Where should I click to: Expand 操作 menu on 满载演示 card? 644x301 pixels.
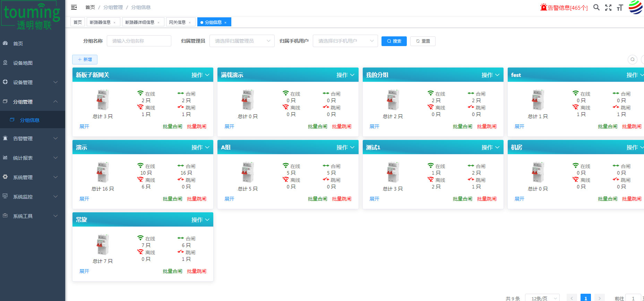[x=345, y=75]
